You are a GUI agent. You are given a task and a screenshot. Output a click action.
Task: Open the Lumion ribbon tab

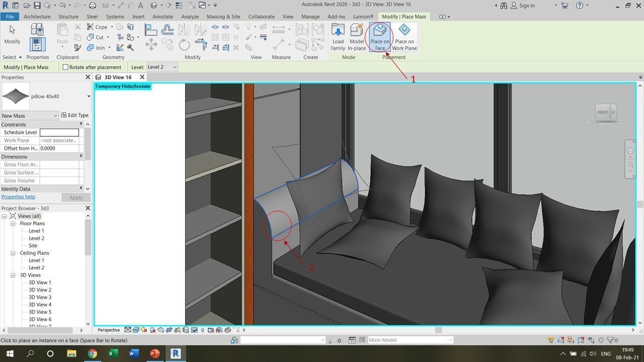(x=363, y=17)
